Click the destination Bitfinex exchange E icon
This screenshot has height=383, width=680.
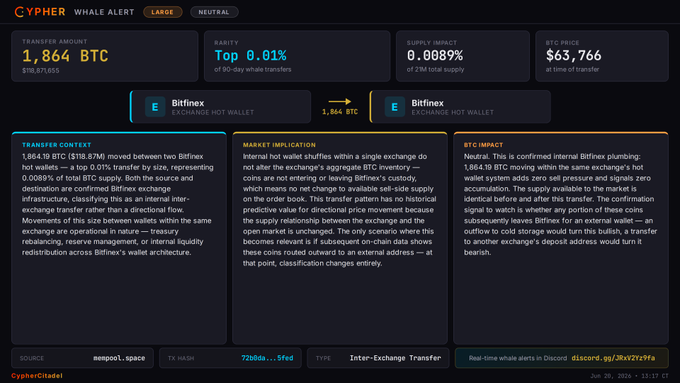tap(395, 107)
